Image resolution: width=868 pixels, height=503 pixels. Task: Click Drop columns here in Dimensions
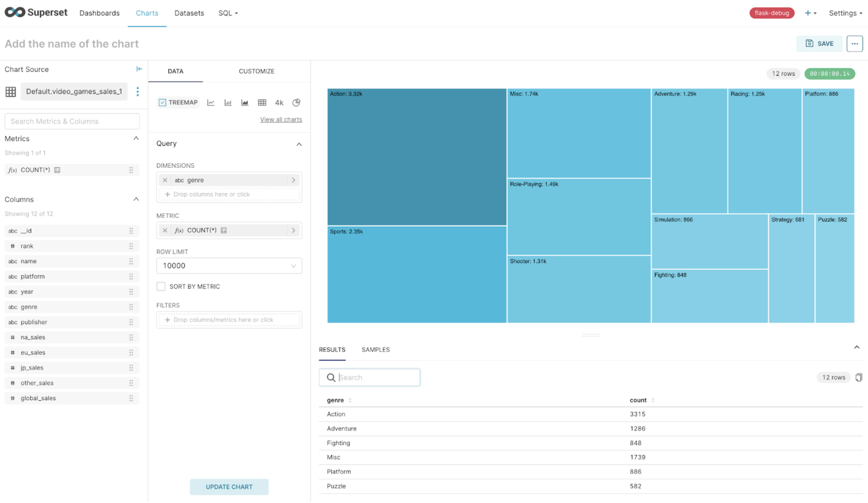(x=229, y=194)
